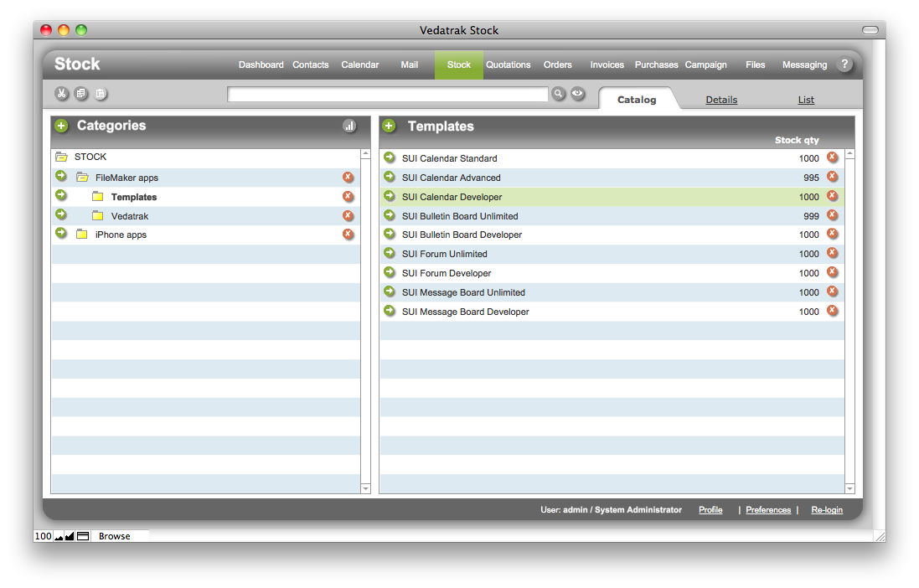
Task: Click the zoom out mountain icon
Action: (59, 536)
